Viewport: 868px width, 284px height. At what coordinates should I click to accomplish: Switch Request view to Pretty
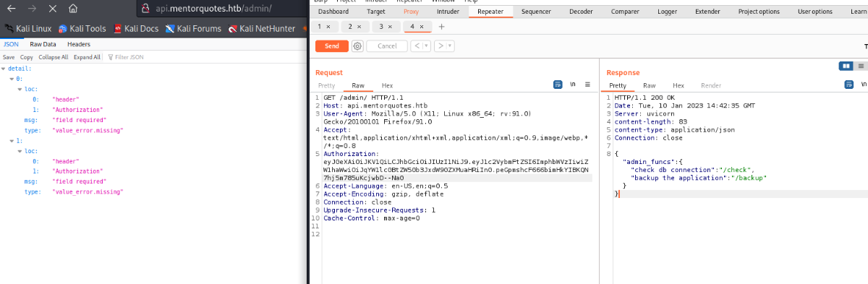[x=327, y=85]
